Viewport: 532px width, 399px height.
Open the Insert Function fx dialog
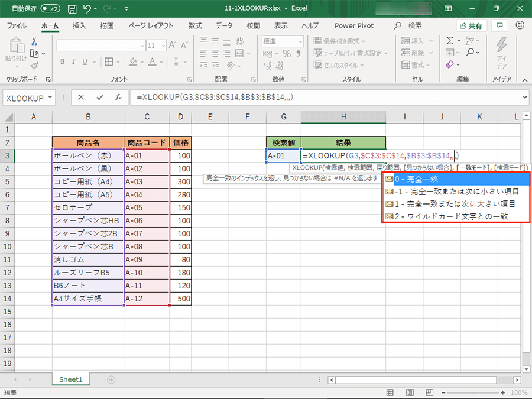coord(118,98)
